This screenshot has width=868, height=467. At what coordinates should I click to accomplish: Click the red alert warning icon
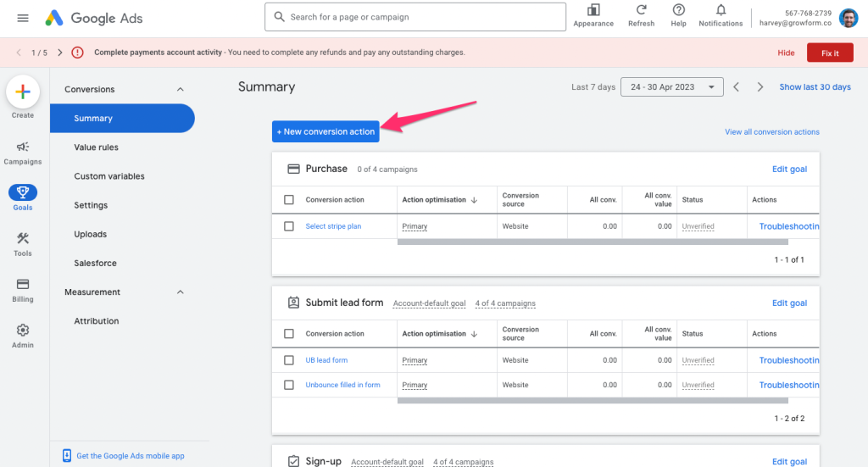coord(77,53)
